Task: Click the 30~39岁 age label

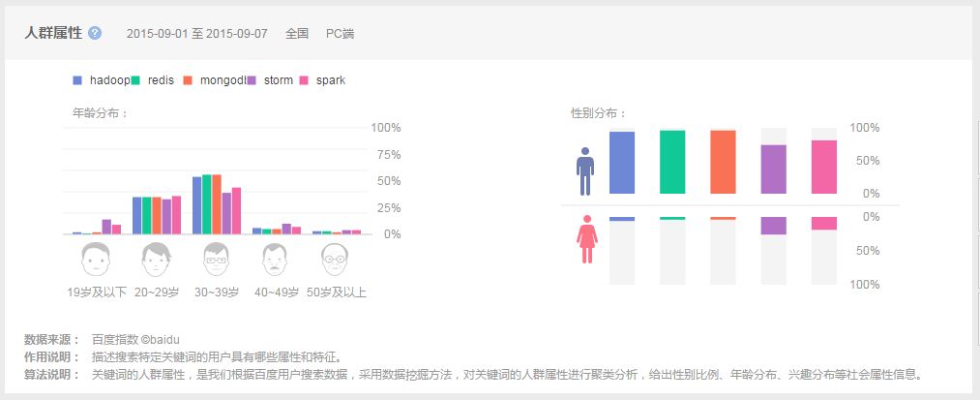Action: (217, 292)
